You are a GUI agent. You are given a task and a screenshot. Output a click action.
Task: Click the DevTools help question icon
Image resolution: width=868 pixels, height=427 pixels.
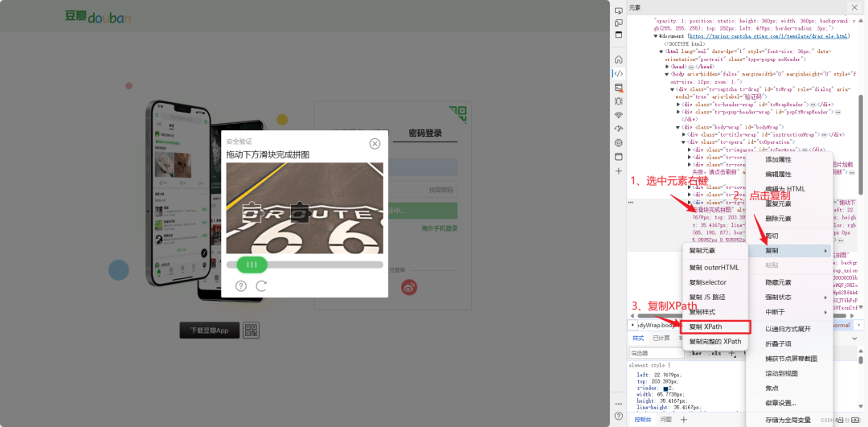pyautogui.click(x=618, y=416)
